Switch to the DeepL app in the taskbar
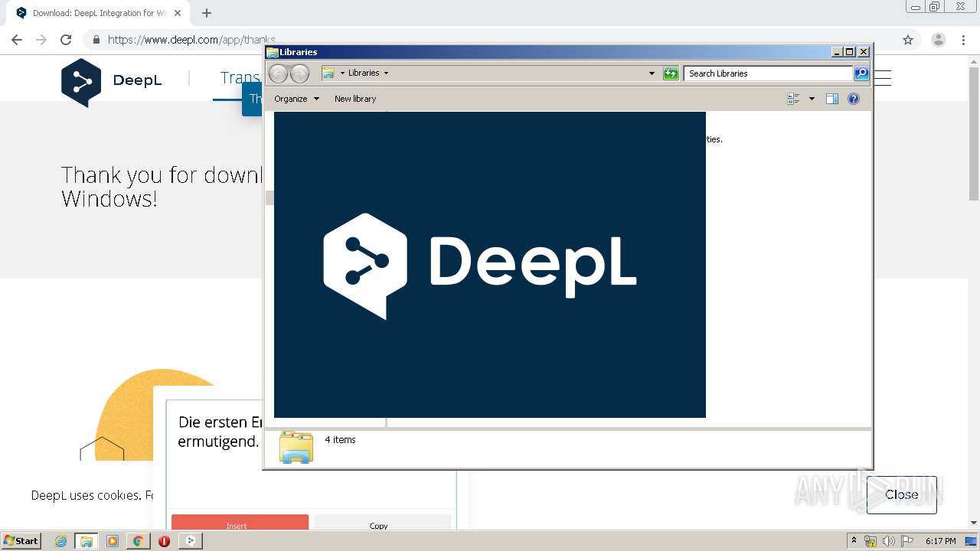The height and width of the screenshot is (551, 980). (x=190, y=541)
